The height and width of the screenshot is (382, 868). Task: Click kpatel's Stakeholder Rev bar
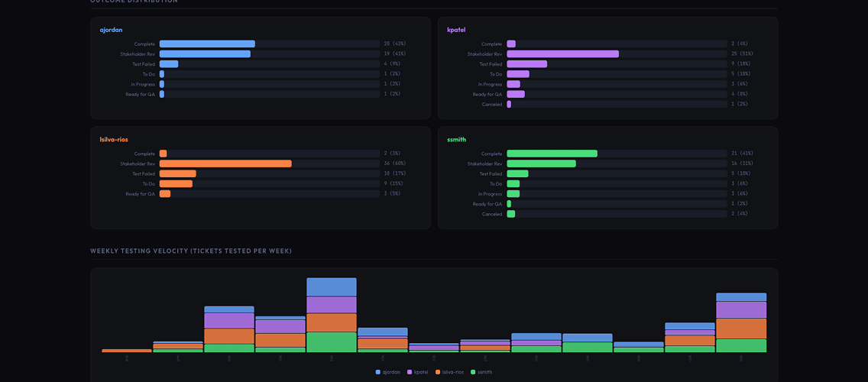coord(563,53)
